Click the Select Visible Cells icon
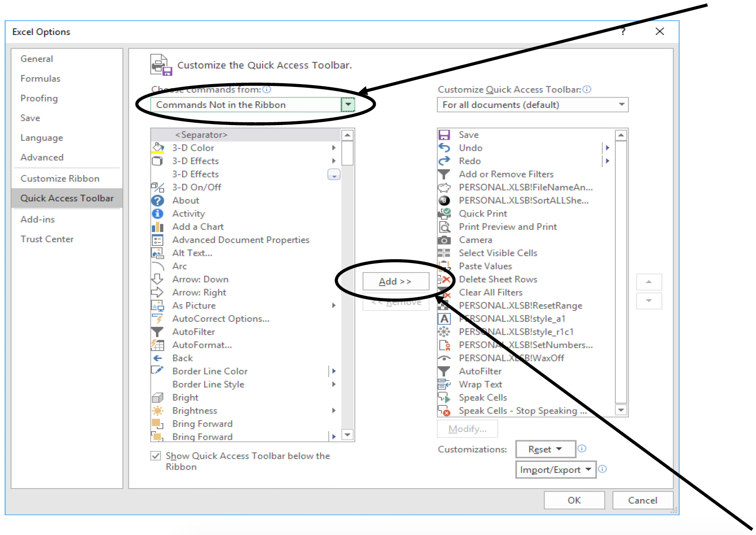The width and height of the screenshot is (756, 535). point(444,253)
